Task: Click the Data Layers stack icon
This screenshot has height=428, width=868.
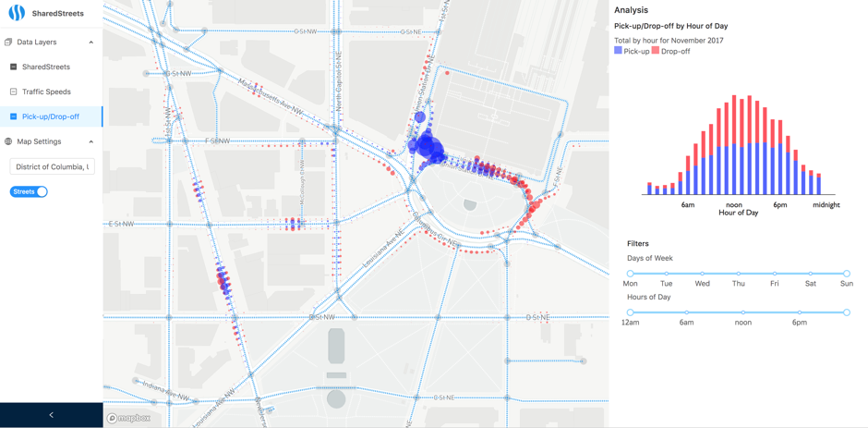Action: coord(8,43)
